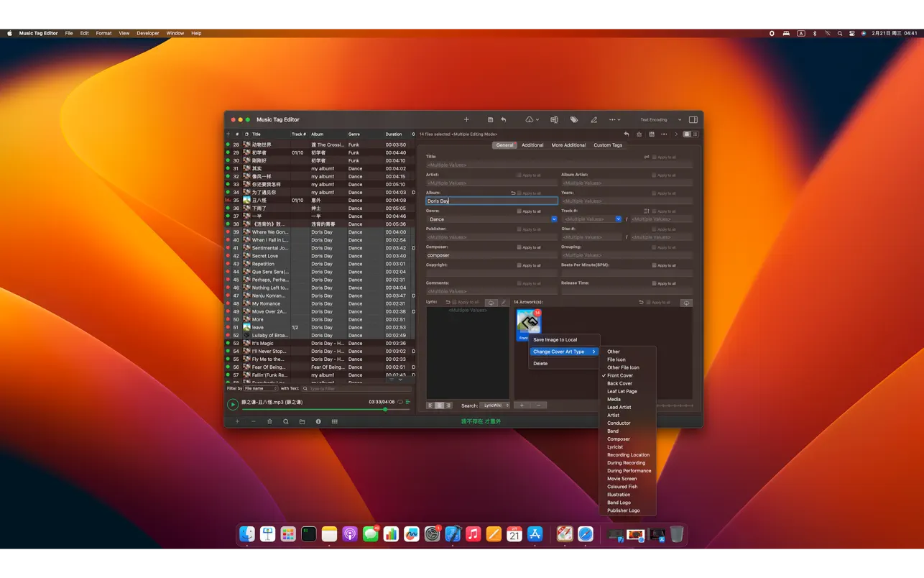Image resolution: width=924 pixels, height=578 pixels.
Task: Enable Apply to all checkbox for Genre
Action: click(519, 211)
